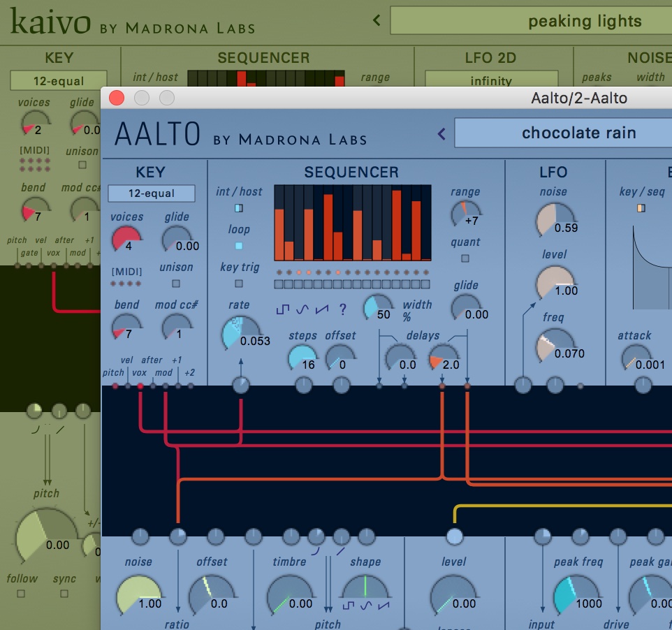Image resolution: width=672 pixels, height=630 pixels.
Task: Click the glide dial in Aalto KEY section
Action: point(177,239)
